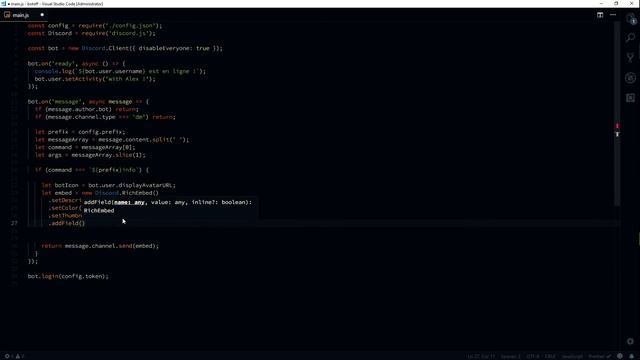
Task: Open the Explorer view in the activity bar
Action: coord(631,18)
